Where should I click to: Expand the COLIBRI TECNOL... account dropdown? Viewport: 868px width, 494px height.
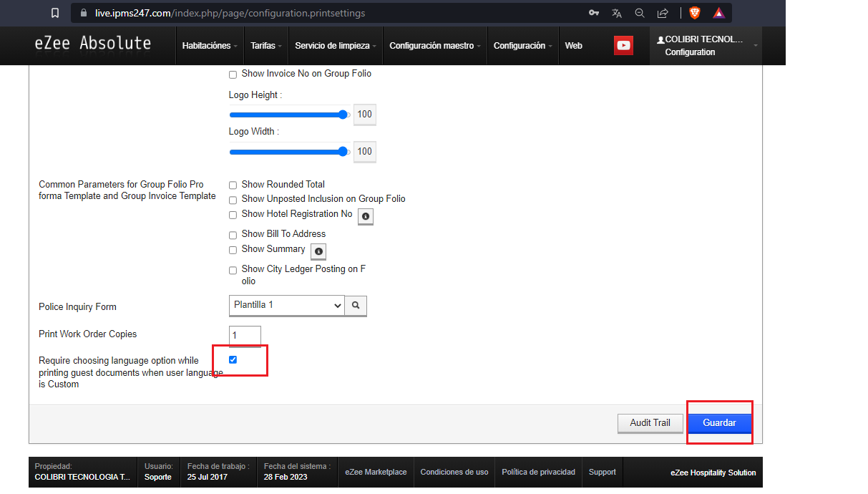[706, 46]
